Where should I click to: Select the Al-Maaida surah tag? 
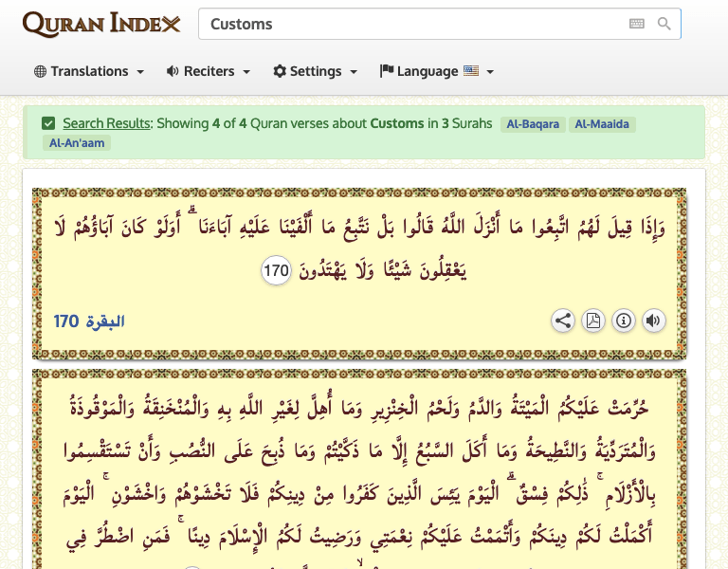(602, 124)
